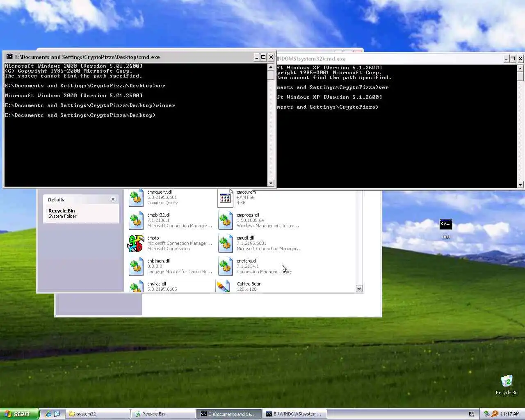Switch to system32 folder taskbar button
525x420 pixels.
click(98, 414)
